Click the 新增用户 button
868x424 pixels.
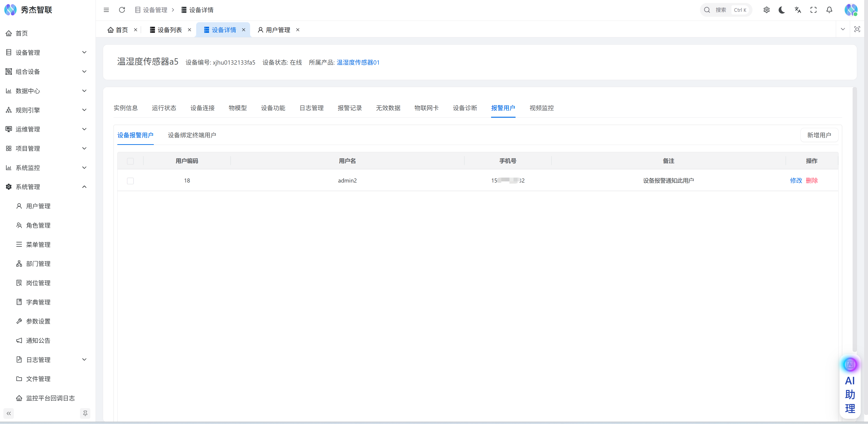pyautogui.click(x=819, y=135)
